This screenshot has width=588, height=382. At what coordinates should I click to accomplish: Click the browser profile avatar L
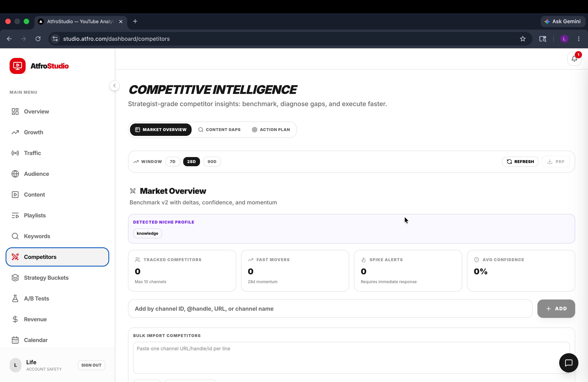coord(564,39)
